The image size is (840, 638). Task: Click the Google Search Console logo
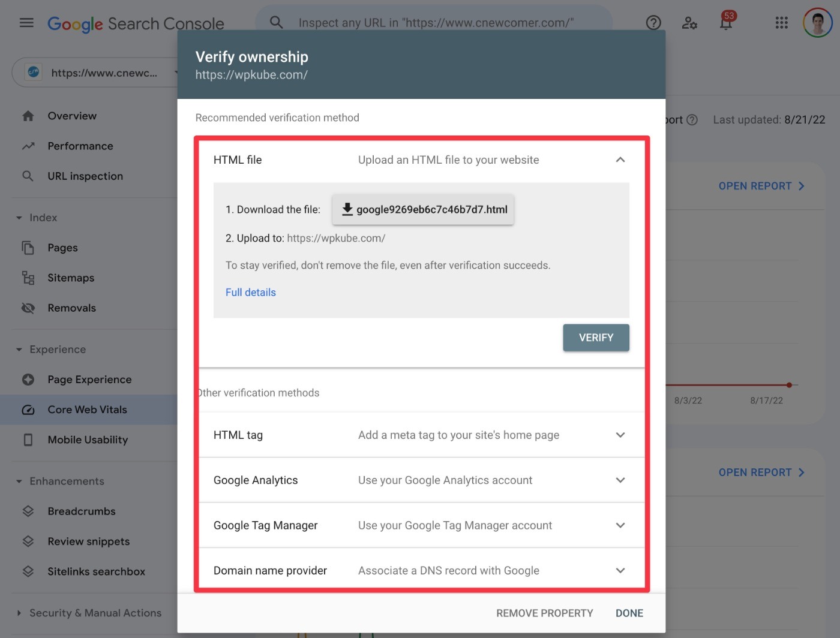click(136, 24)
